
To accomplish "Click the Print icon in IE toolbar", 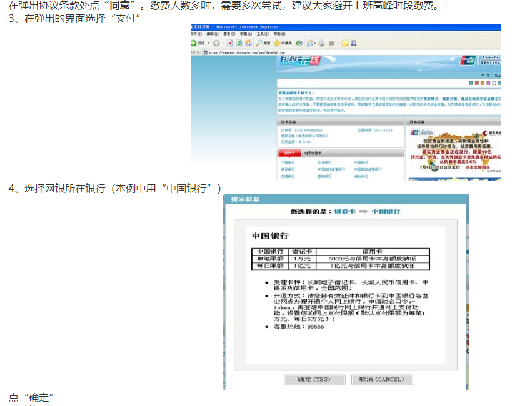I will pos(321,43).
